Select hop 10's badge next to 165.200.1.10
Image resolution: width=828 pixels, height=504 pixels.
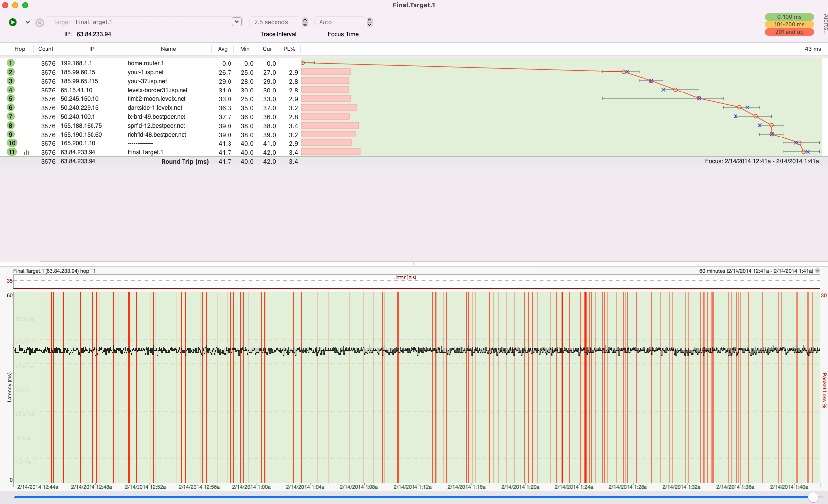(x=11, y=143)
